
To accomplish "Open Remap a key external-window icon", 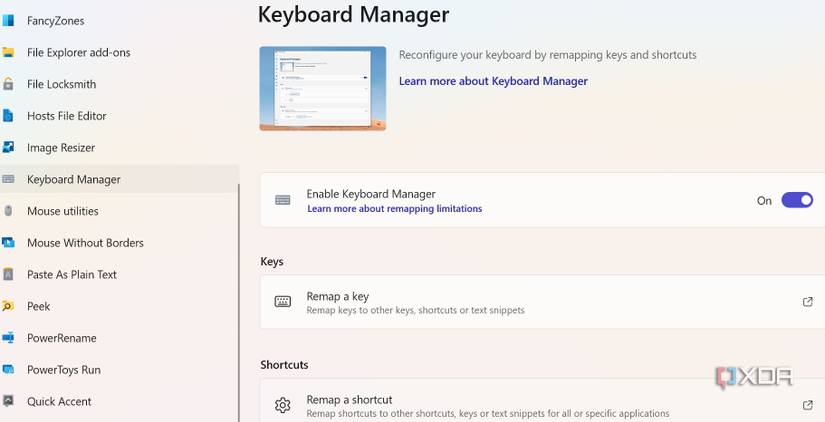I will [x=808, y=302].
